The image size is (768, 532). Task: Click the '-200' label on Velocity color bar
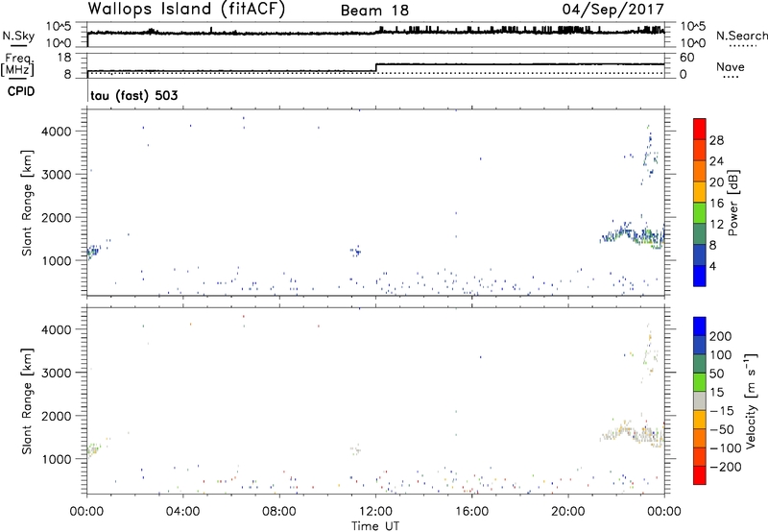coord(726,467)
